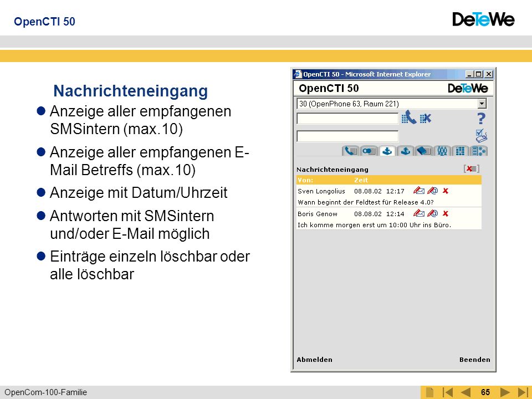Image resolution: width=532 pixels, height=399 pixels.
Task: Open the call list tab with phone icon
Action: click(x=350, y=151)
